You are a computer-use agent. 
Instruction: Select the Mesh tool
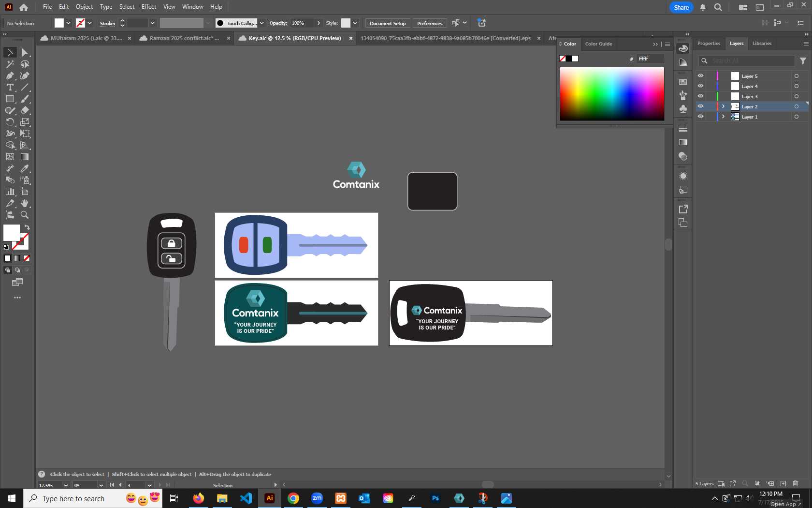(x=10, y=157)
